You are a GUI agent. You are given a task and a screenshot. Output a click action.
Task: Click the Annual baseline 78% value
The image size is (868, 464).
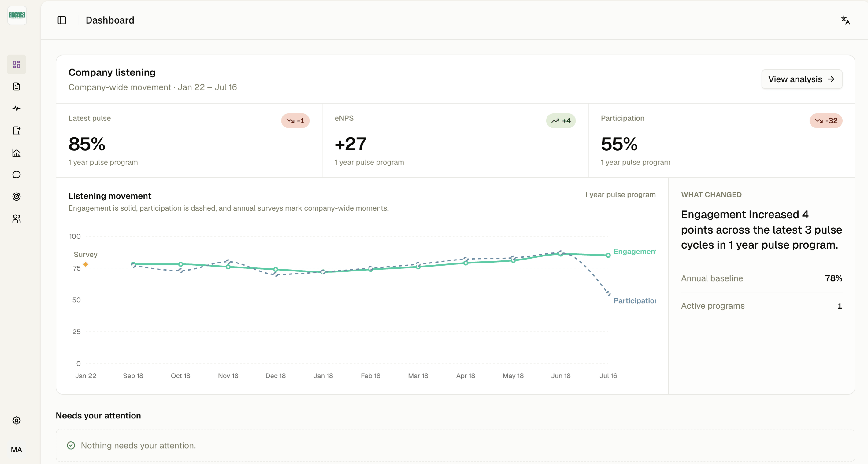point(833,278)
